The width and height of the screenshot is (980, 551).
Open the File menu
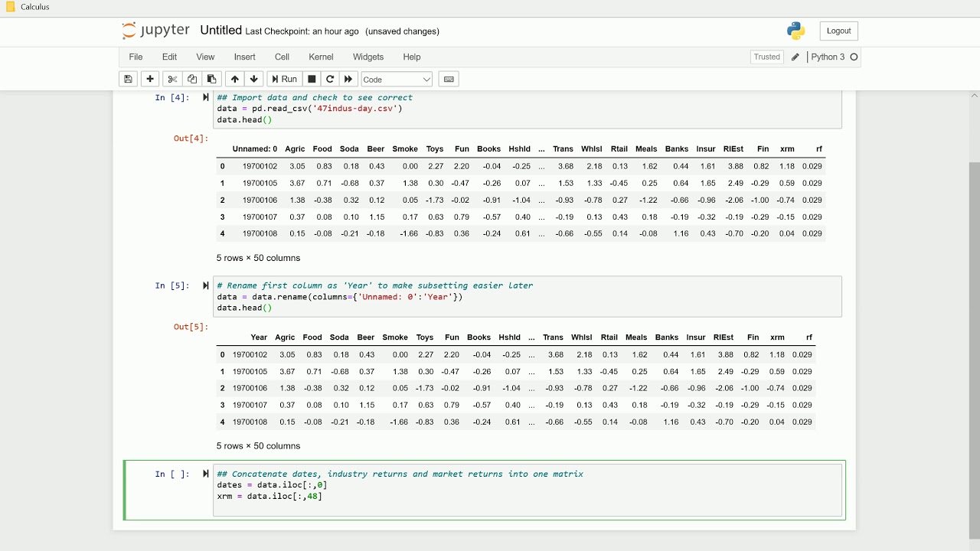[x=136, y=57]
